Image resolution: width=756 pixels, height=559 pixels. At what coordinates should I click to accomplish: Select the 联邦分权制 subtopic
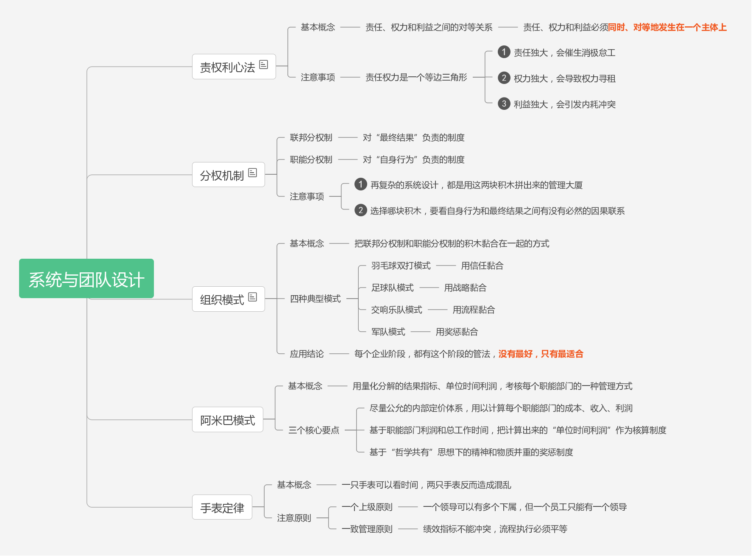pyautogui.click(x=311, y=137)
